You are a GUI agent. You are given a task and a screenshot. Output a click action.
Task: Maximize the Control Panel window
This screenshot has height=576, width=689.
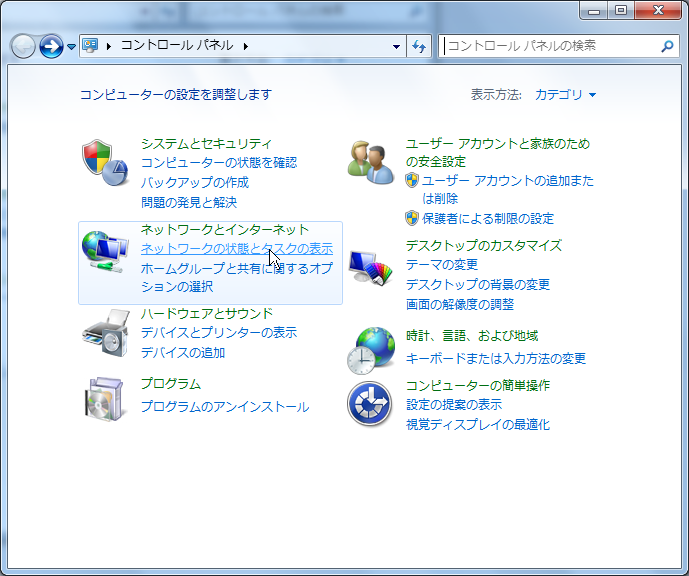tap(620, 11)
